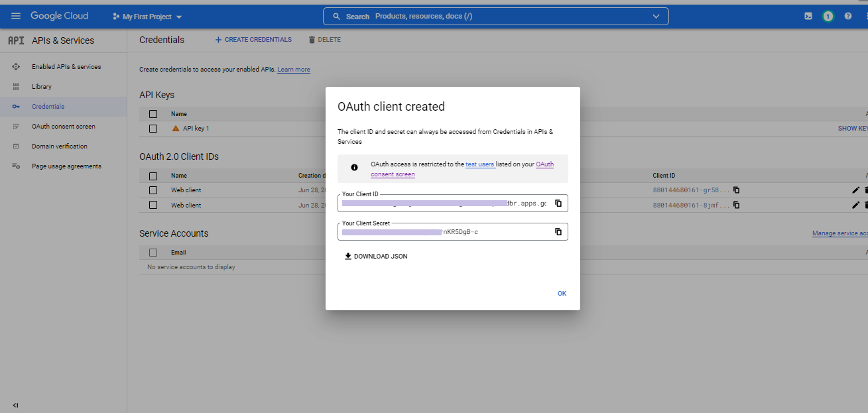This screenshot has width=868, height=413.
Task: Copy the client ID ending gr58
Action: pos(736,190)
